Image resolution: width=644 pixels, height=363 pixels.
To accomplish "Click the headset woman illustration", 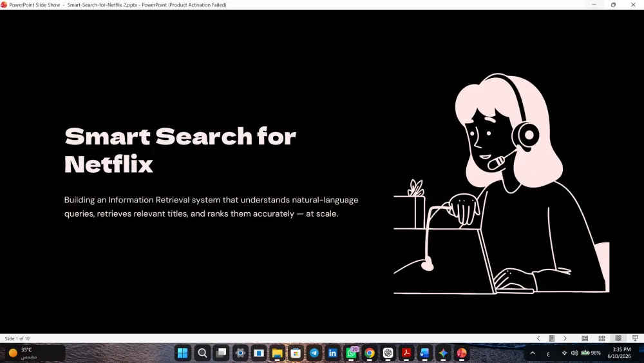I will point(502,183).
